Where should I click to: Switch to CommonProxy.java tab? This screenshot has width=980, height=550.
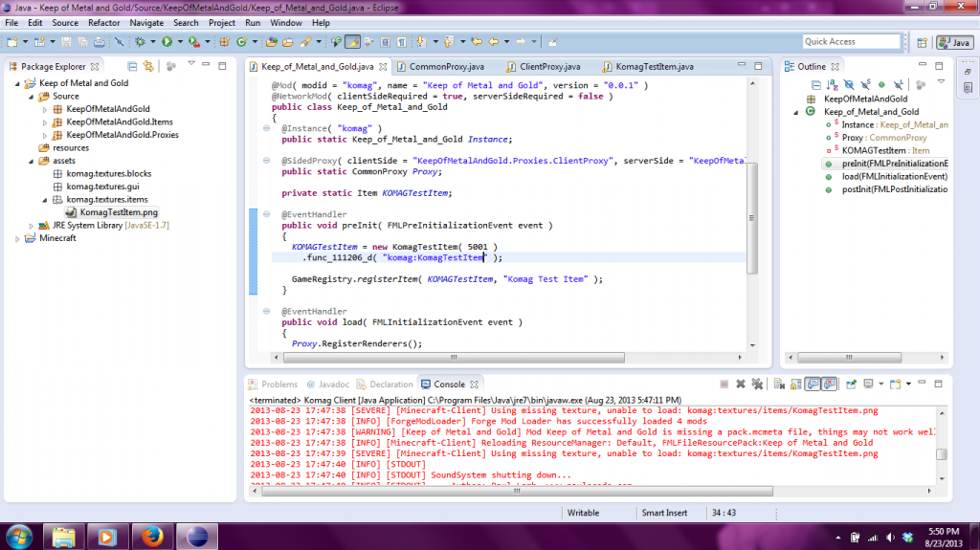click(440, 66)
